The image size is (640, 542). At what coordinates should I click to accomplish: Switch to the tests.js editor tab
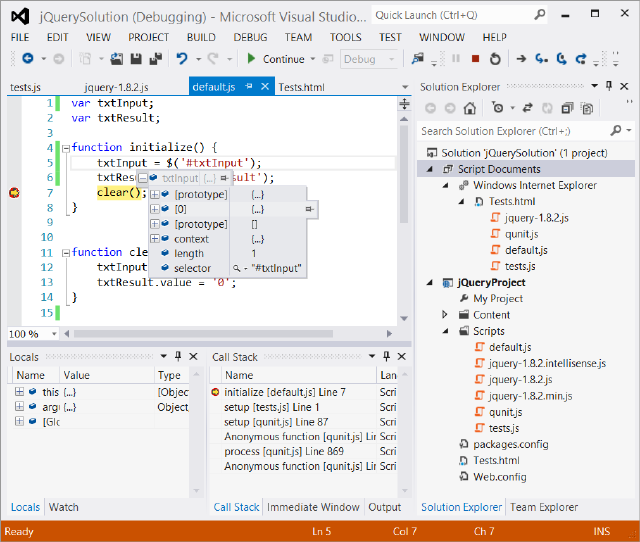pos(25,87)
